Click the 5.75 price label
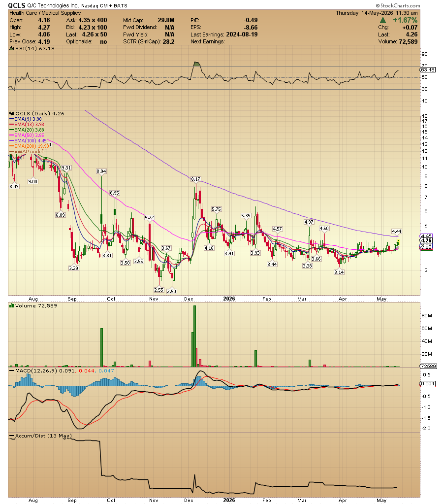Image resolution: width=443 pixels, height=504 pixels. [216, 209]
